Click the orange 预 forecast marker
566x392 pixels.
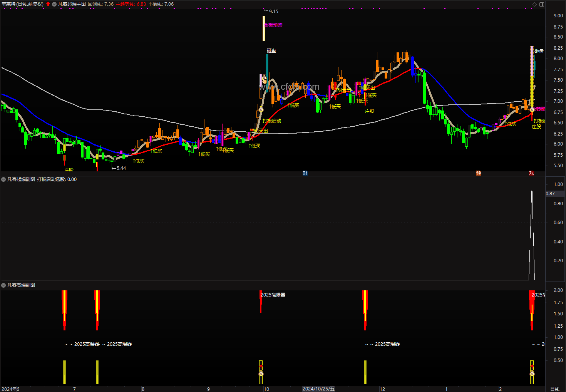[478, 173]
